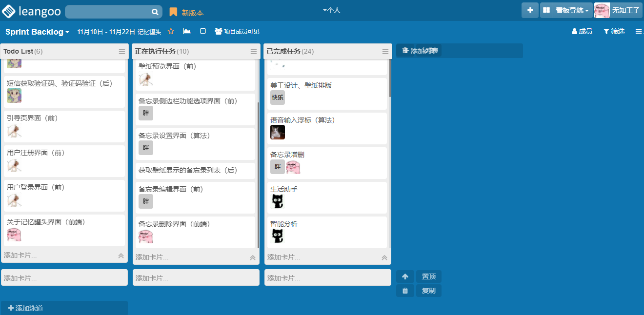This screenshot has height=315, width=644.
Task: Open card 获取壁纸显示的备忘录列表（后）
Action: tap(195, 171)
